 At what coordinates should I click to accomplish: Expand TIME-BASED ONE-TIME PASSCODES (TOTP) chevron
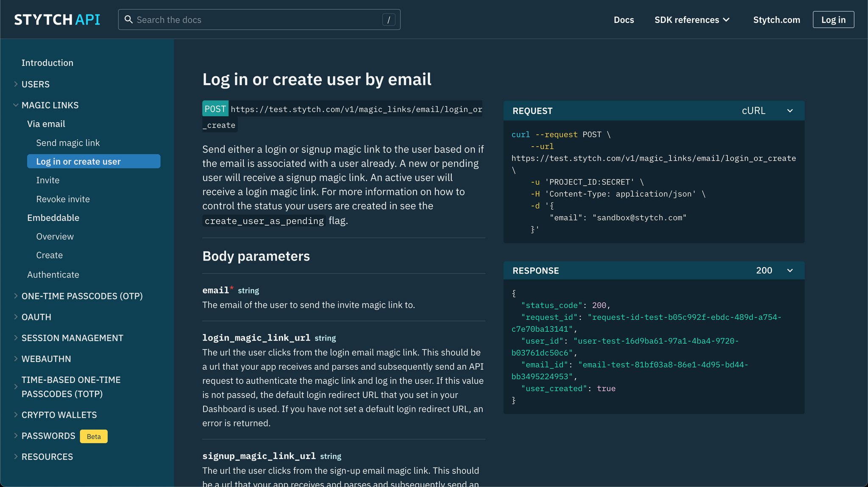click(x=16, y=386)
